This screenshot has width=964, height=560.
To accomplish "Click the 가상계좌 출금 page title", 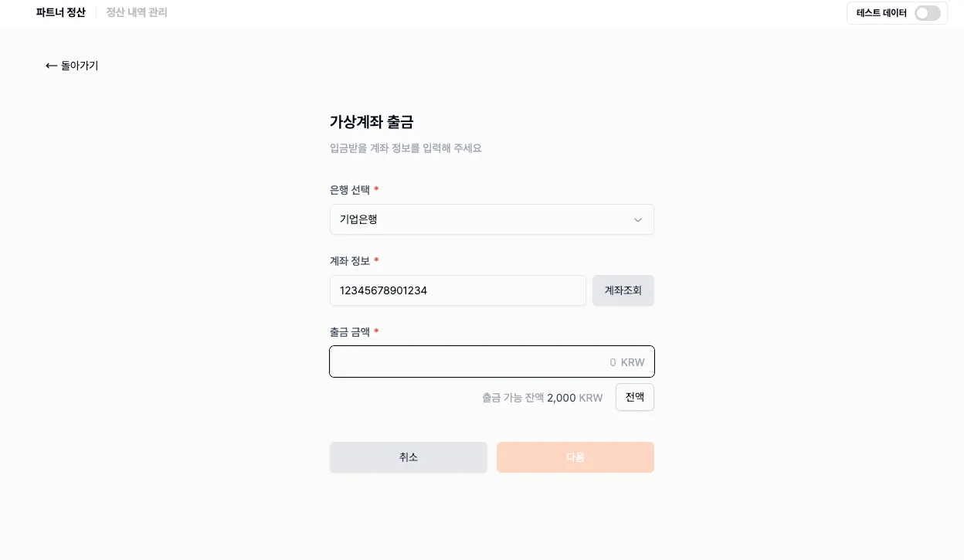I will [x=372, y=122].
